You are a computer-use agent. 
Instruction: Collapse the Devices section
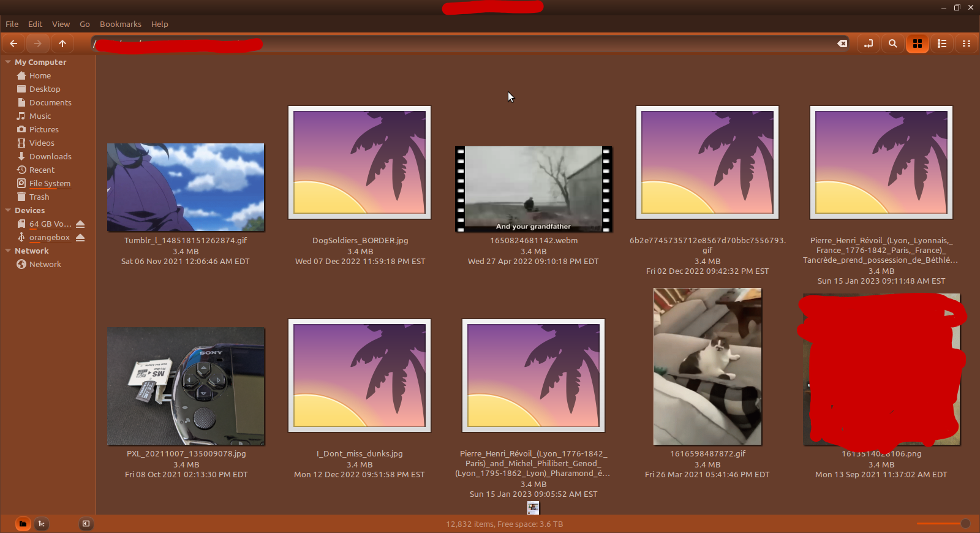8,211
